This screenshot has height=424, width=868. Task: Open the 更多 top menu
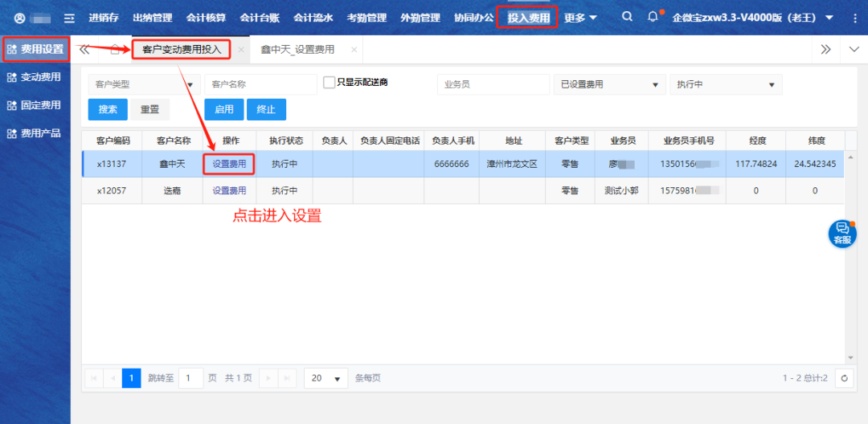click(580, 18)
